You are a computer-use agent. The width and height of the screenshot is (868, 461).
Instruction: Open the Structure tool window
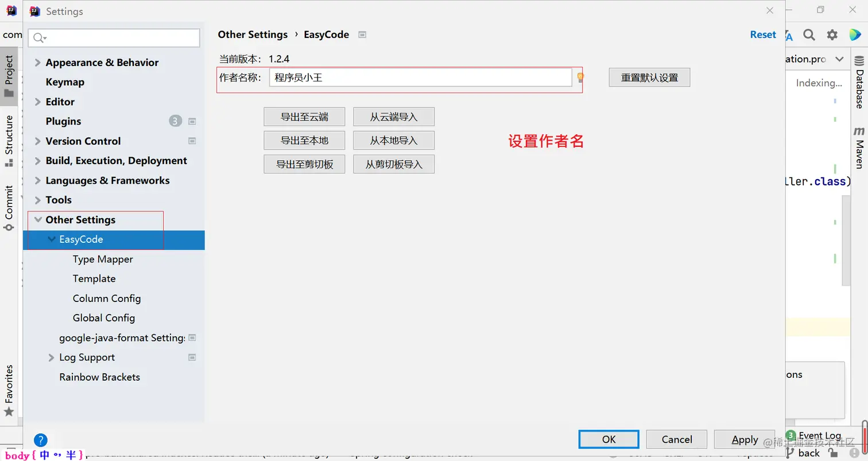(x=9, y=141)
